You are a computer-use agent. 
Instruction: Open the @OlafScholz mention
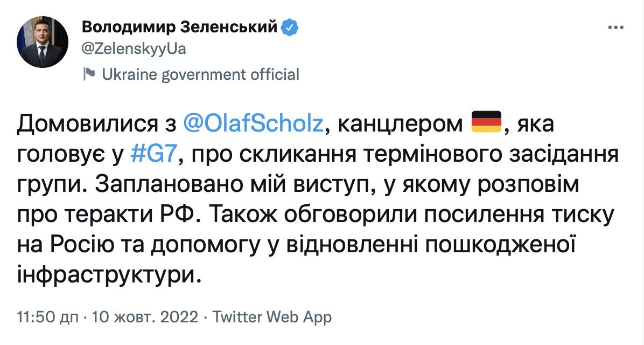(254, 124)
